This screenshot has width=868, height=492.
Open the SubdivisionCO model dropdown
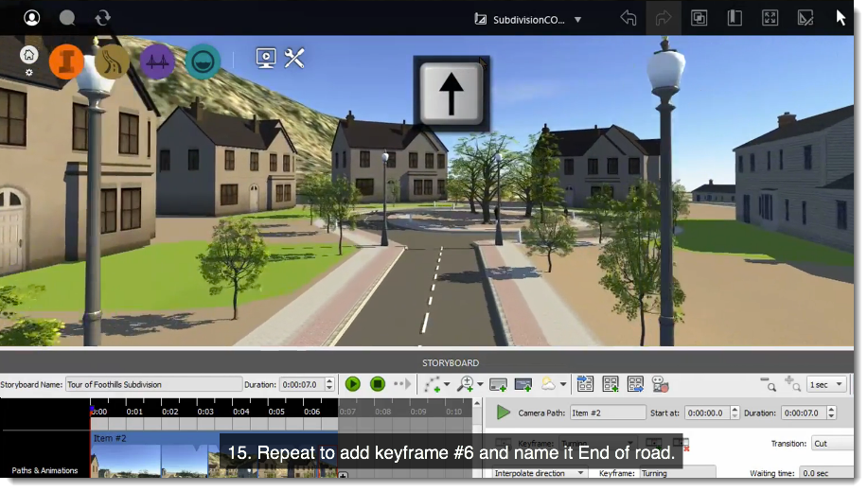528,19
